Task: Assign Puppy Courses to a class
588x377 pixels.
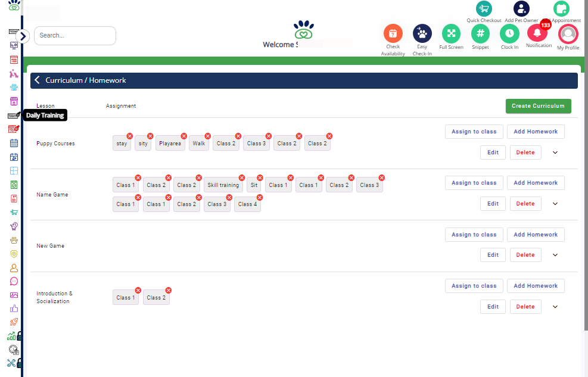Action: coord(474,132)
